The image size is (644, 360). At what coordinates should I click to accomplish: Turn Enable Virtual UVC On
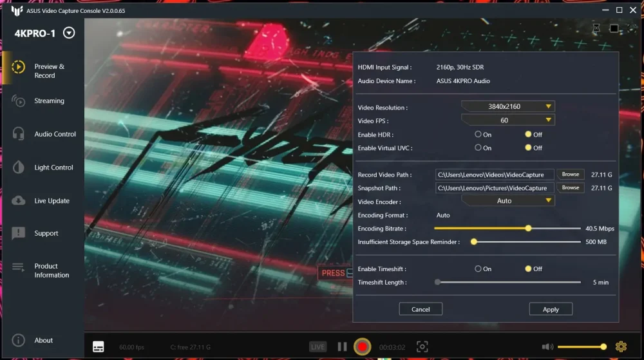(x=478, y=147)
